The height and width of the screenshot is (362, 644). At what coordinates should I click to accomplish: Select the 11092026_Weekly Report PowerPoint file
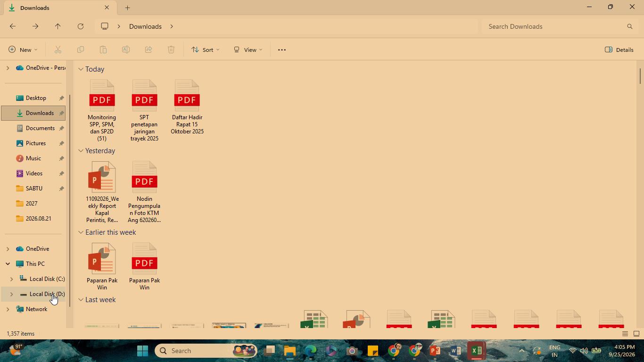[x=102, y=192]
